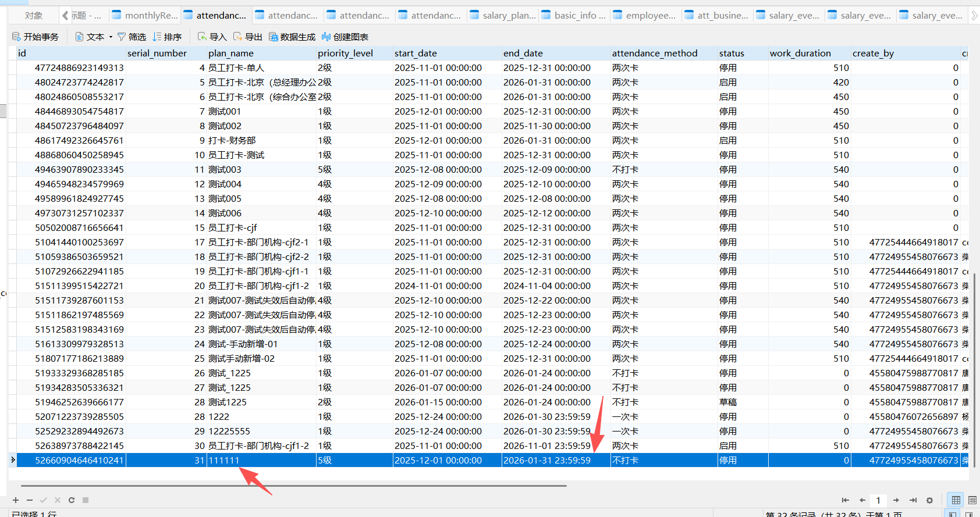Click the serial_number column header
980x517 pixels.
[x=166, y=54]
